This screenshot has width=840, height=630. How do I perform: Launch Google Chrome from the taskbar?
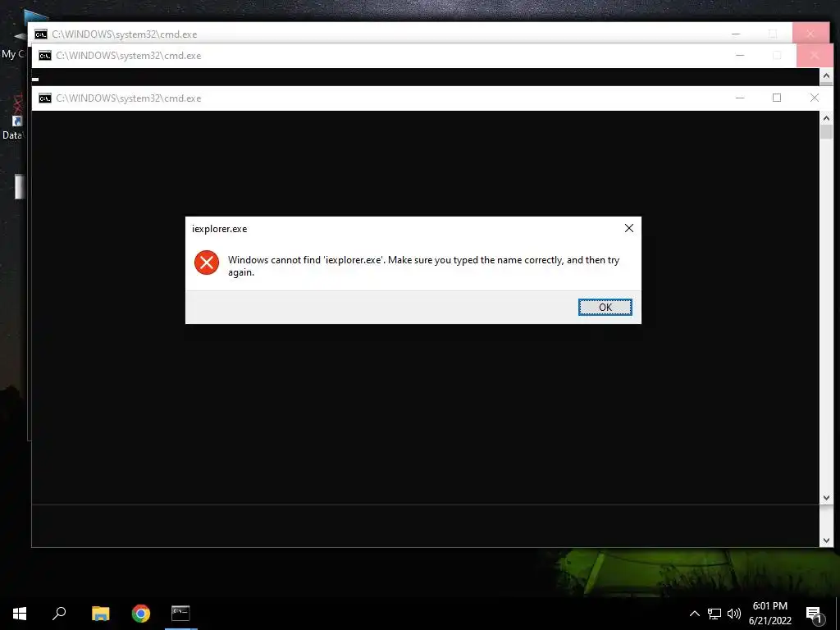(x=141, y=614)
